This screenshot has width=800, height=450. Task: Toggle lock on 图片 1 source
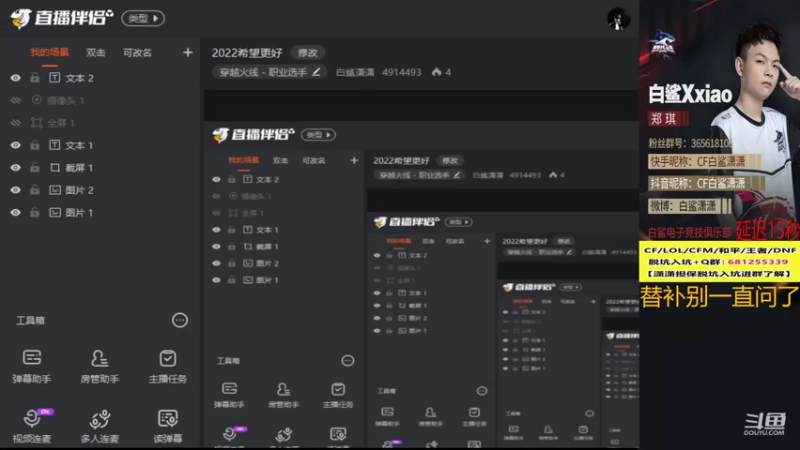(x=35, y=213)
